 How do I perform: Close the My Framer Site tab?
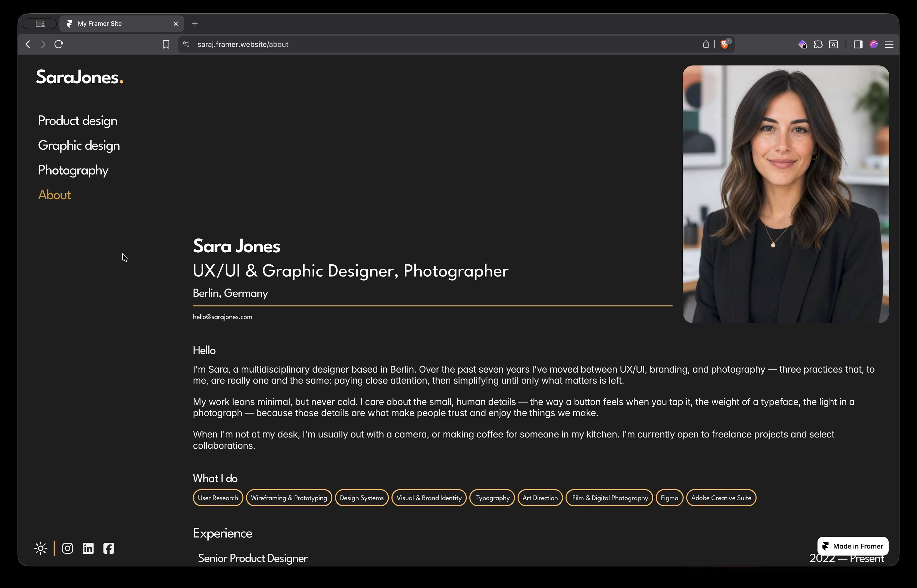(x=176, y=24)
